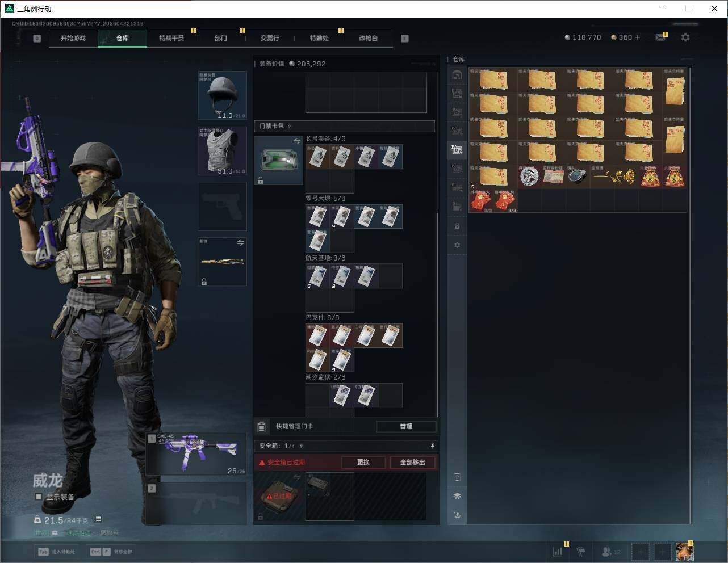The image size is (728, 563).
Task: Click the equipment panel vertical scrollbar
Action: pos(437,315)
